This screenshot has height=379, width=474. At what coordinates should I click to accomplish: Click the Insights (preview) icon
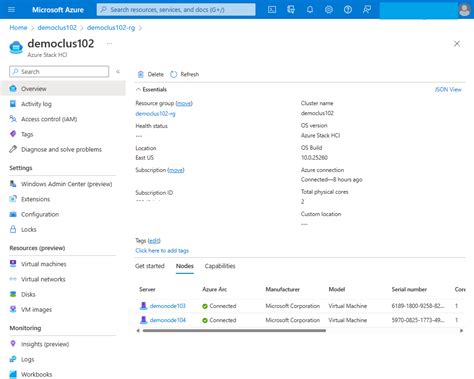click(x=13, y=344)
